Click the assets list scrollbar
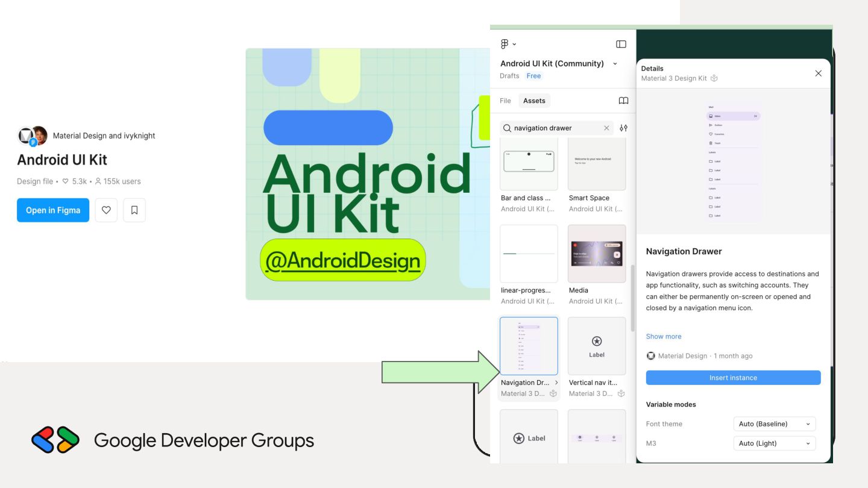This screenshot has width=868, height=488. 632,298
